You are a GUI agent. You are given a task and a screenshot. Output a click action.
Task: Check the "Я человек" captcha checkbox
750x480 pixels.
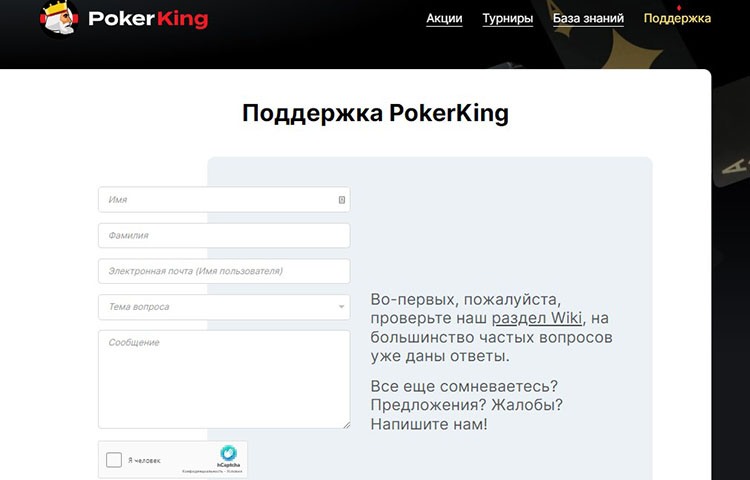pyautogui.click(x=114, y=460)
